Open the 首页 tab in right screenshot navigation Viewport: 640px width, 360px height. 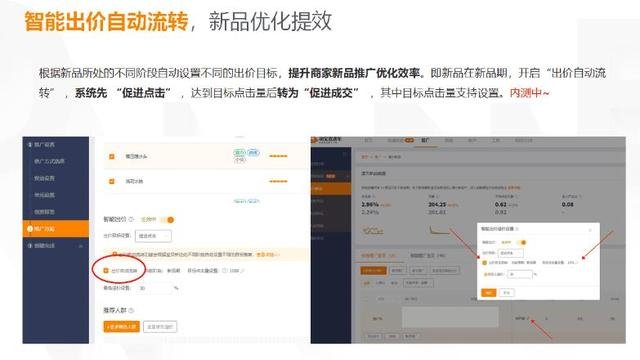pyautogui.click(x=368, y=140)
